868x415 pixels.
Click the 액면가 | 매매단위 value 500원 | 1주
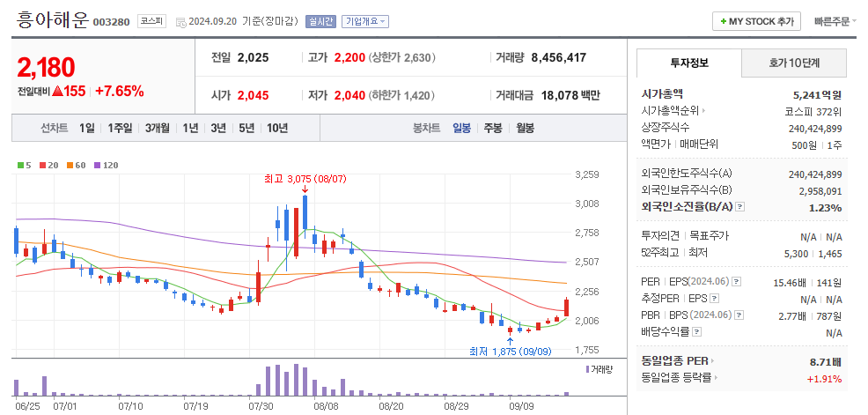(x=817, y=145)
